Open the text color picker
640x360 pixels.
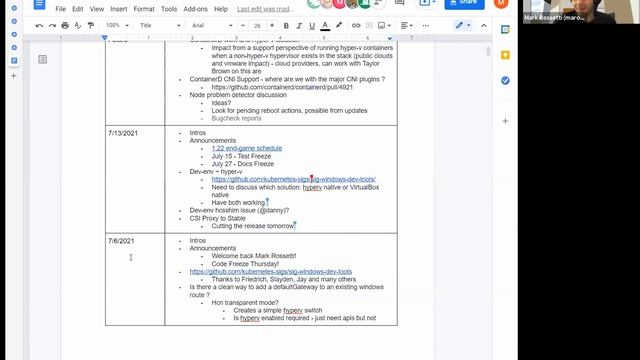pyautogui.click(x=325, y=26)
